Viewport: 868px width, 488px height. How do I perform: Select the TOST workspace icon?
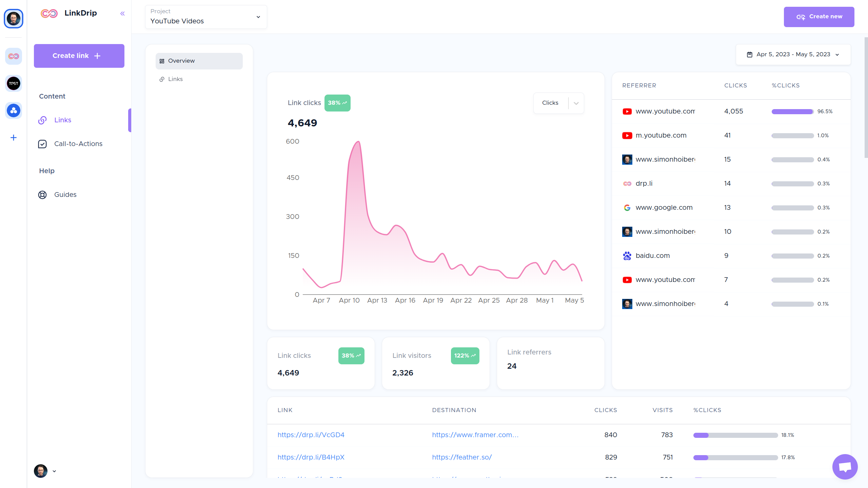[x=14, y=83]
